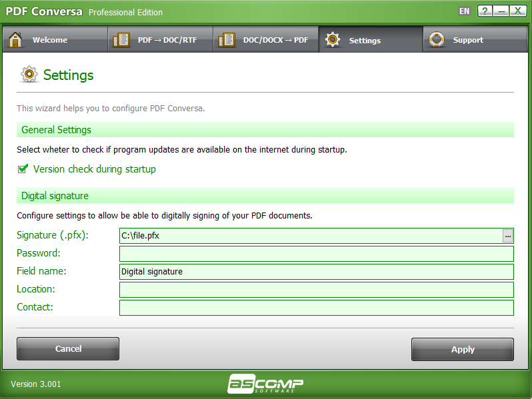Click into the Contact field
Viewport: 532px width, 399px height.
[317, 308]
